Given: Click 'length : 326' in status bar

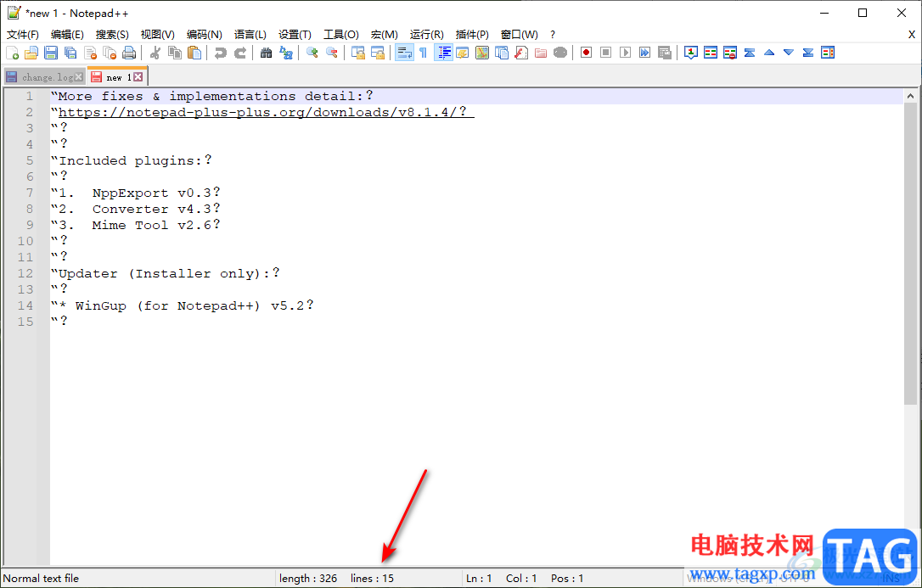Looking at the screenshot, I should coord(308,579).
